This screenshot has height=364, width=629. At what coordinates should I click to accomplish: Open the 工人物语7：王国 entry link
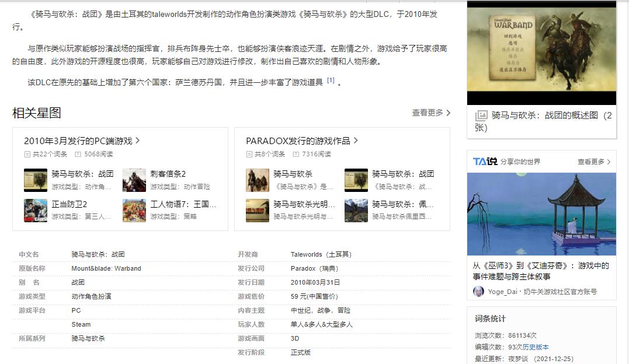point(183,204)
